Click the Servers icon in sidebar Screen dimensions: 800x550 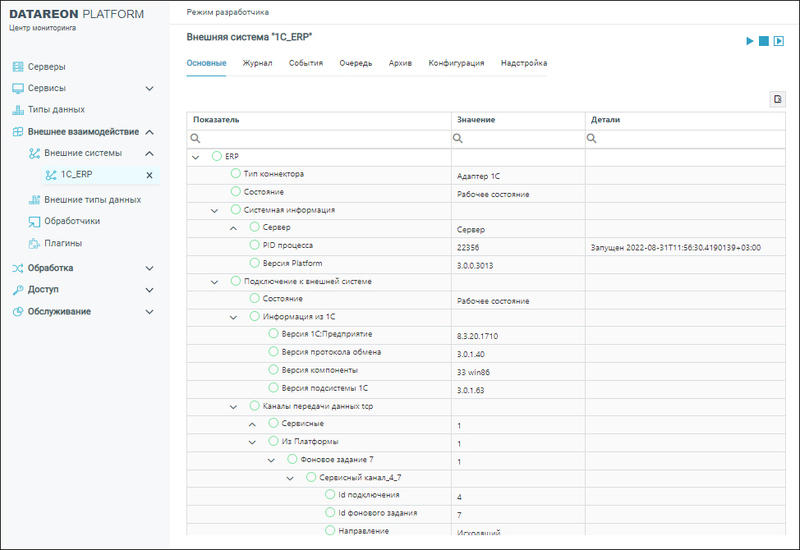(18, 67)
